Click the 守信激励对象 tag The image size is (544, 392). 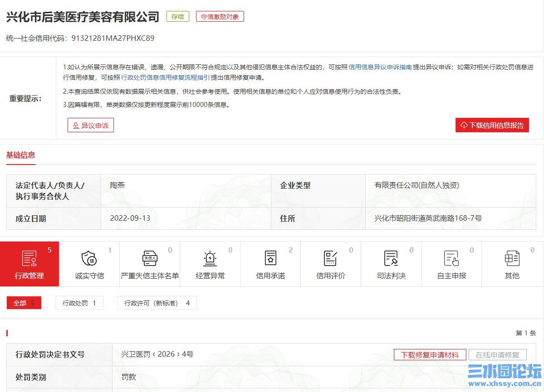click(220, 17)
